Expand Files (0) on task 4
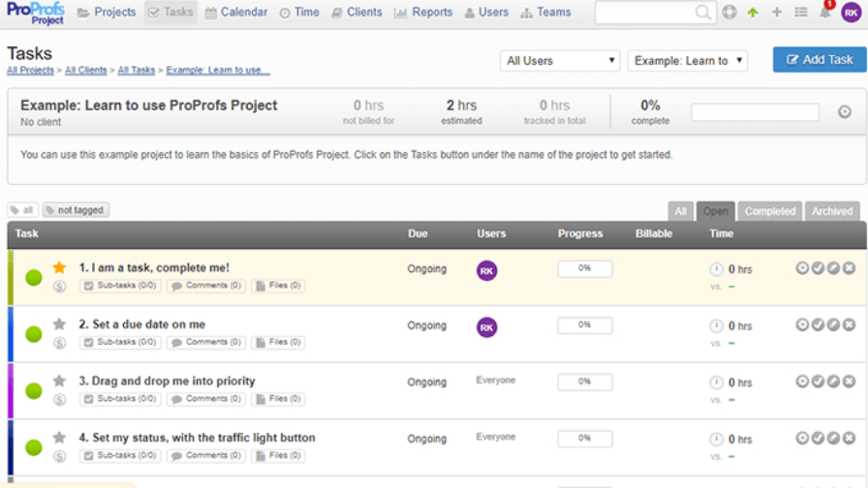868x488 pixels. point(278,455)
